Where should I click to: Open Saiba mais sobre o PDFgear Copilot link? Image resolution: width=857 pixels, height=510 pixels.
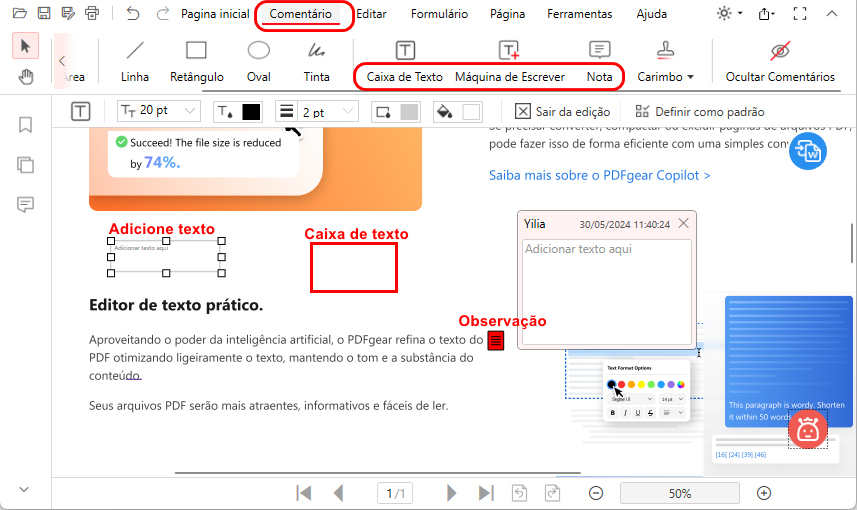(600, 175)
